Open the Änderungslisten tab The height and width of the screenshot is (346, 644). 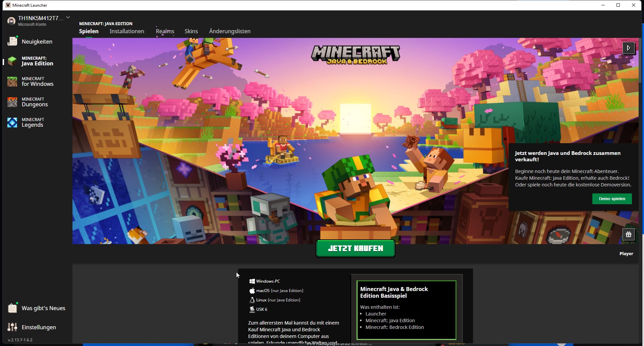230,31
